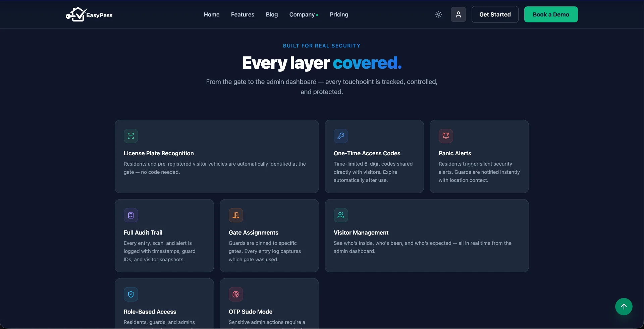Click the EasyPass logo
Image resolution: width=644 pixels, height=329 pixels.
tap(89, 14)
